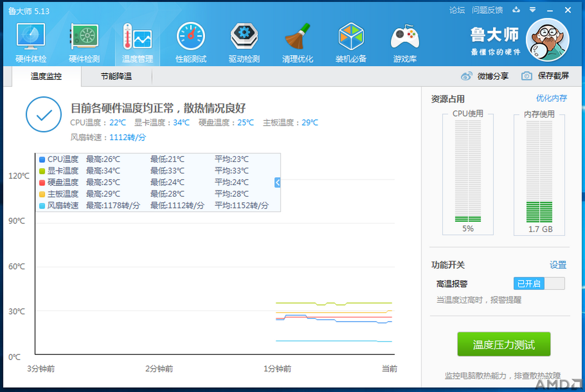This screenshot has width=585, height=392.
Task: Click the 1分钟前 time axis label
Action: pos(278,369)
